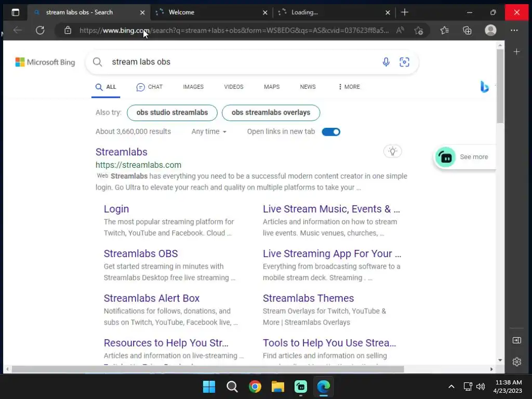The height and width of the screenshot is (399, 532).
Task: Open the Windows Start menu
Action: point(209,387)
